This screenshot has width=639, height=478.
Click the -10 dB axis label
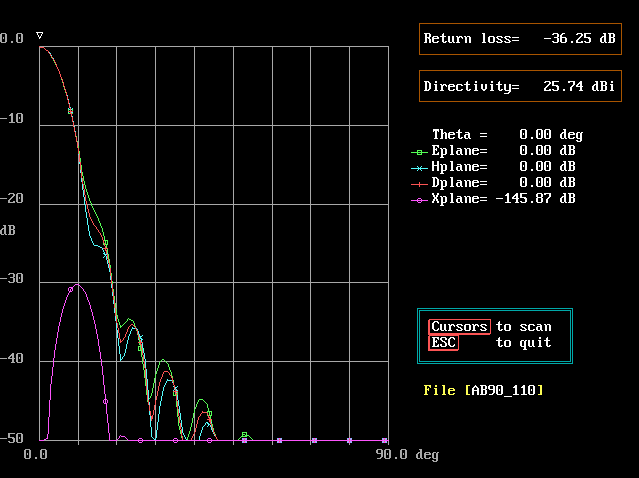click(x=12, y=119)
